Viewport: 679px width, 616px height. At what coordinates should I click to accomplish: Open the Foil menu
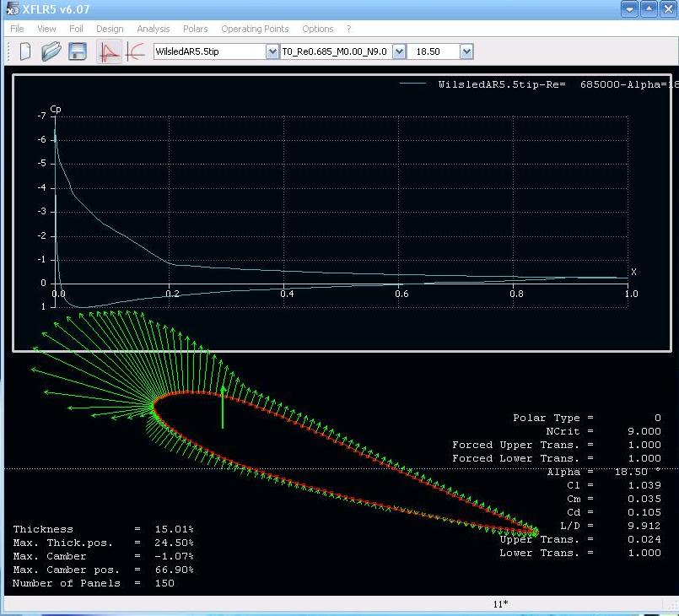coord(77,29)
